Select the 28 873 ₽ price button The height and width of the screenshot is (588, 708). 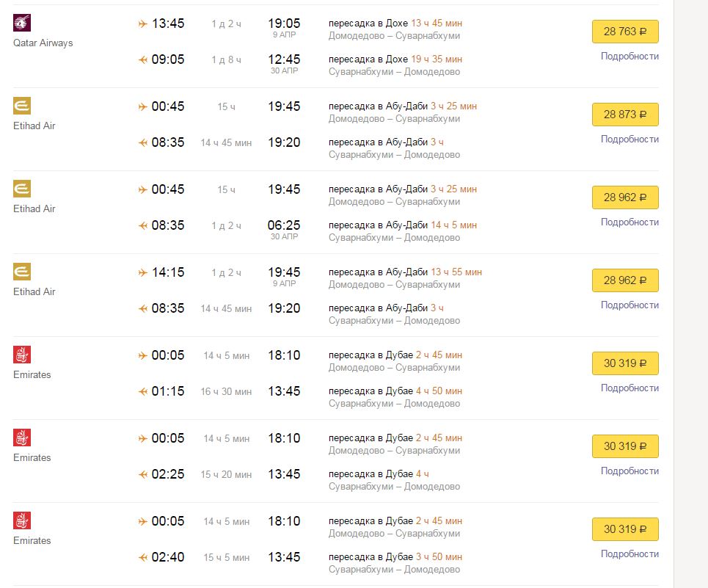point(625,115)
